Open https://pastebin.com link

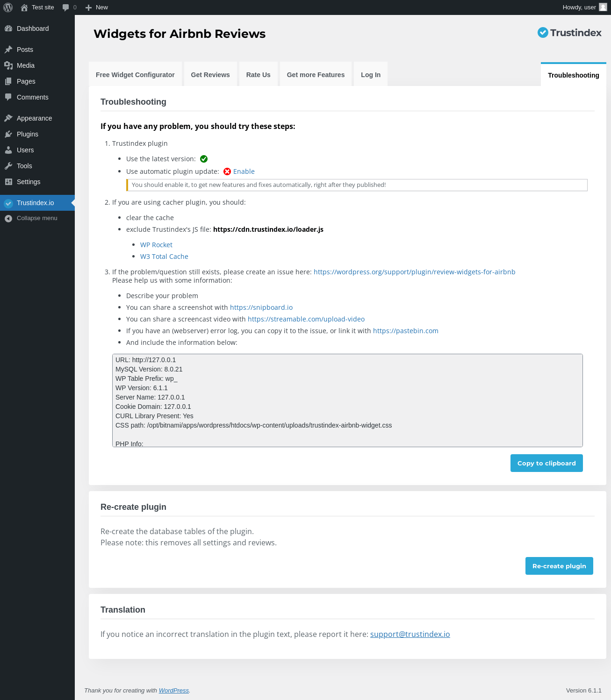406,331
